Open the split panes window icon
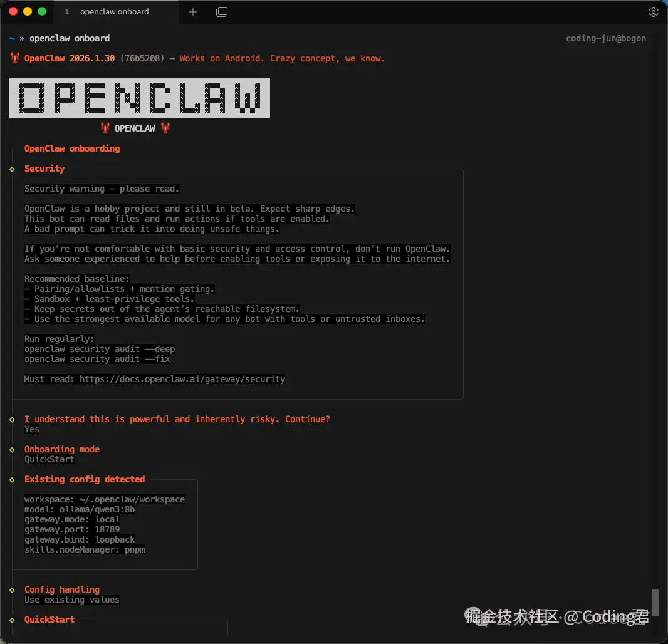 (x=222, y=12)
